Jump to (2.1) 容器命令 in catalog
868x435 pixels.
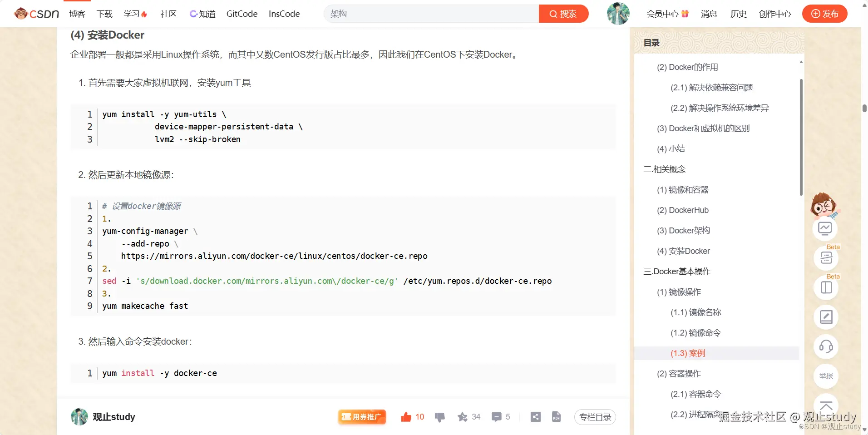point(695,394)
